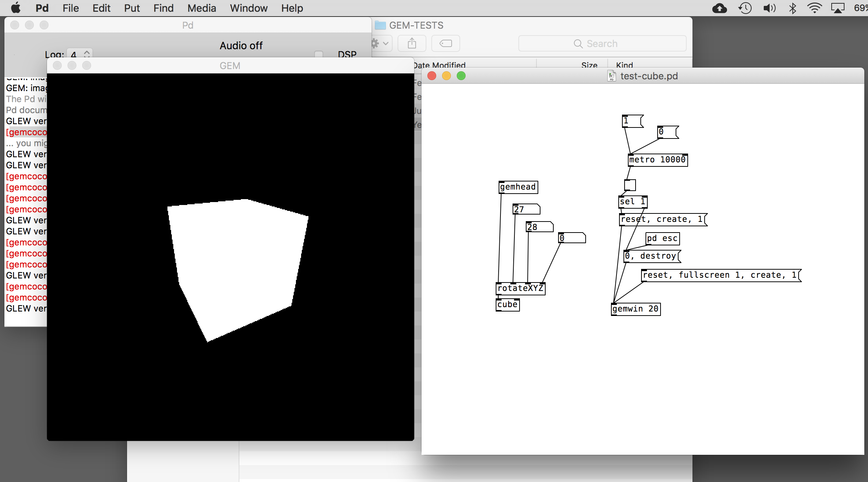Click the metro 10000 object

[x=658, y=160]
